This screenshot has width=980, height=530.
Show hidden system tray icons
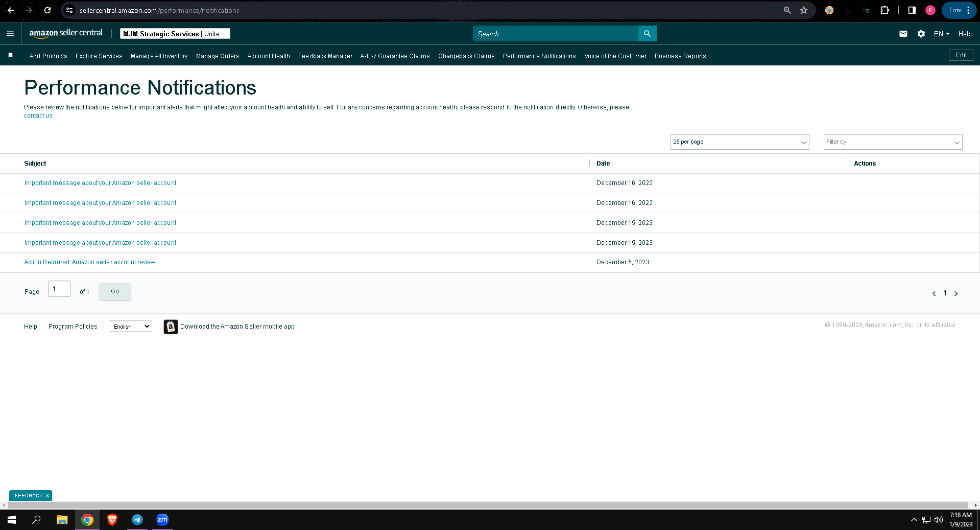[914, 520]
